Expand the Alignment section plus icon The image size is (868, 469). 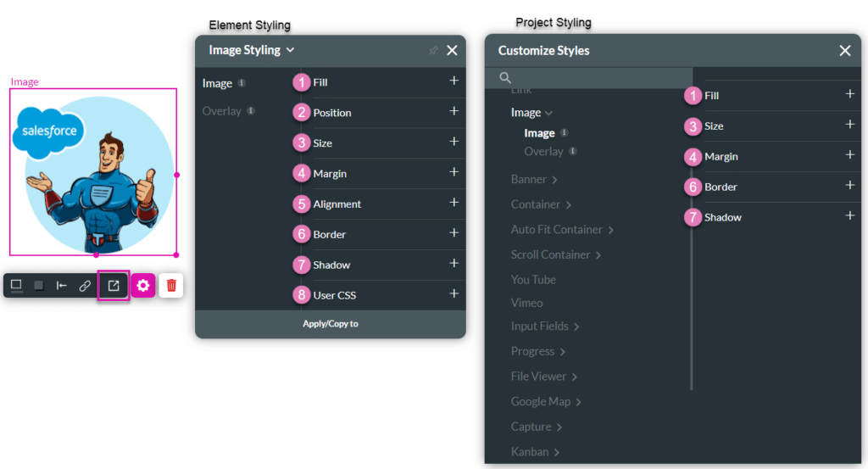coord(454,203)
